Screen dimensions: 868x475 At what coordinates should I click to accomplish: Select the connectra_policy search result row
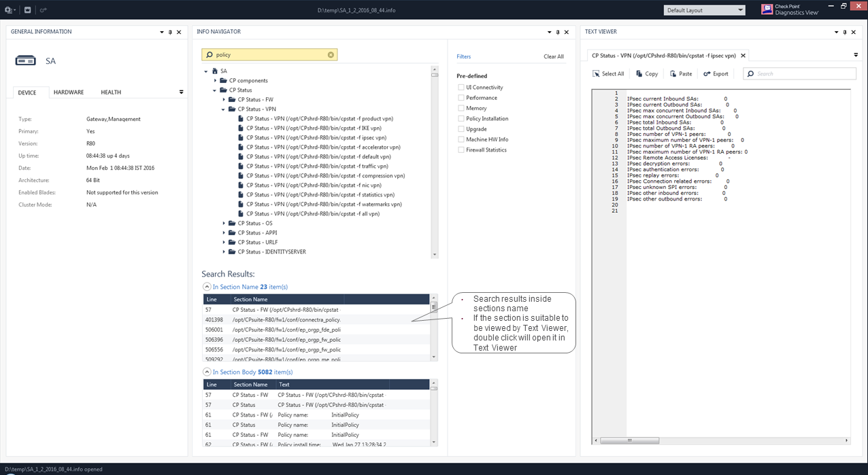coord(316,319)
